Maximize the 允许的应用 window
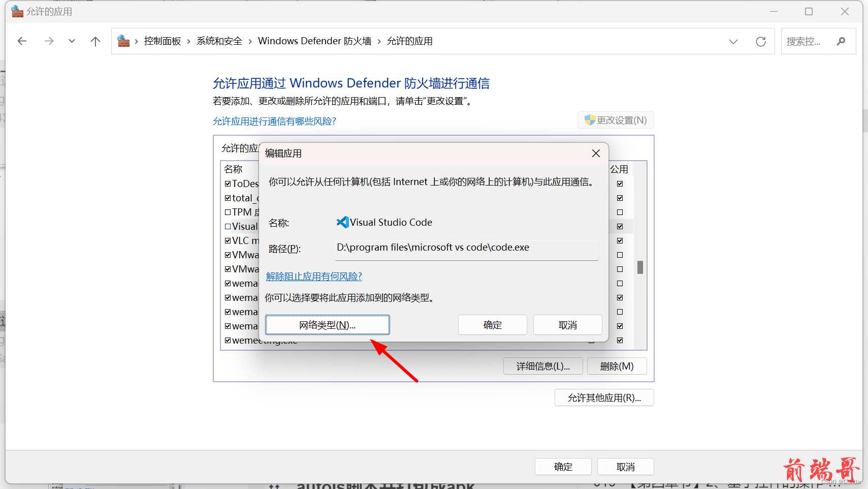Image resolution: width=868 pixels, height=489 pixels. tap(809, 11)
